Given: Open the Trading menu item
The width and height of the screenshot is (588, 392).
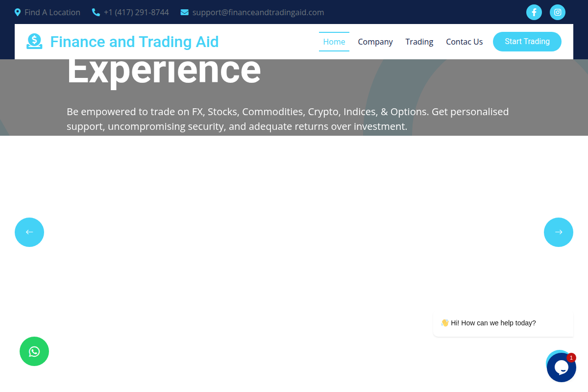Looking at the screenshot, I should pos(419,42).
